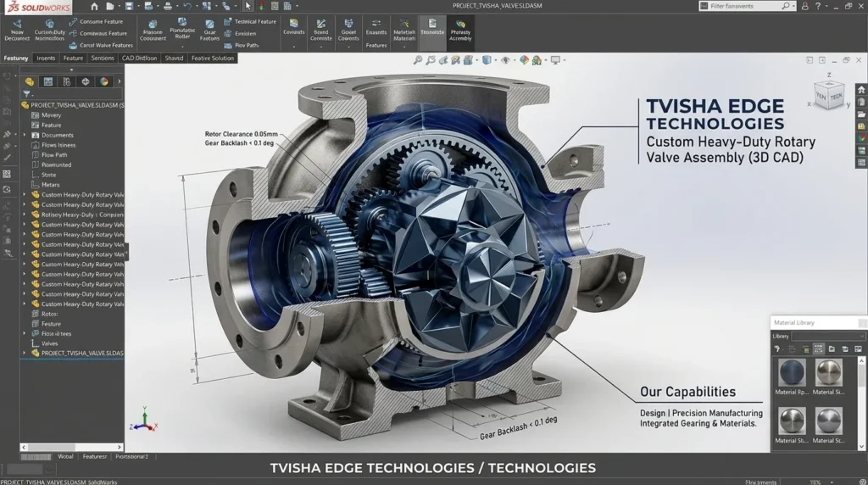Switch to the Wobal bottom tab
The height and width of the screenshot is (485, 868).
pyautogui.click(x=65, y=457)
